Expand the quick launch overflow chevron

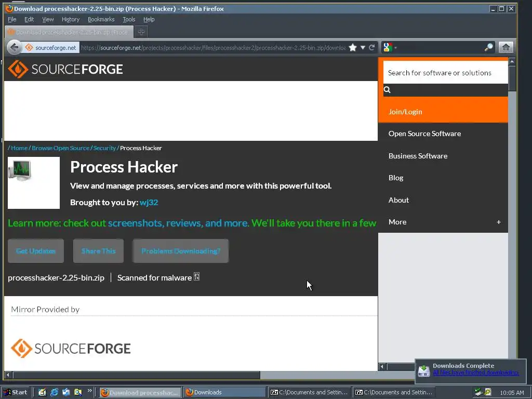89,391
